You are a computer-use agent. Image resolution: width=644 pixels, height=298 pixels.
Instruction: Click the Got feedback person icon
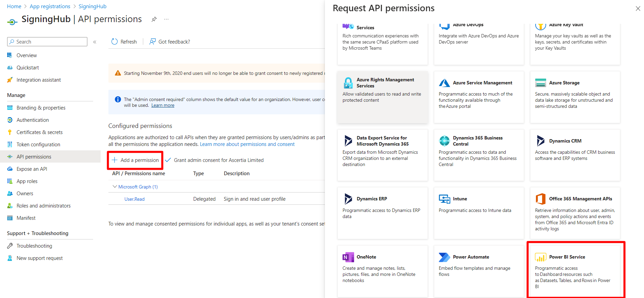pyautogui.click(x=153, y=42)
